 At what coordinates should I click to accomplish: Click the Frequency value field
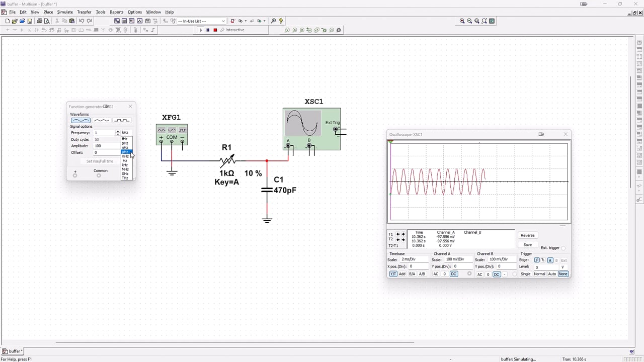tap(104, 133)
